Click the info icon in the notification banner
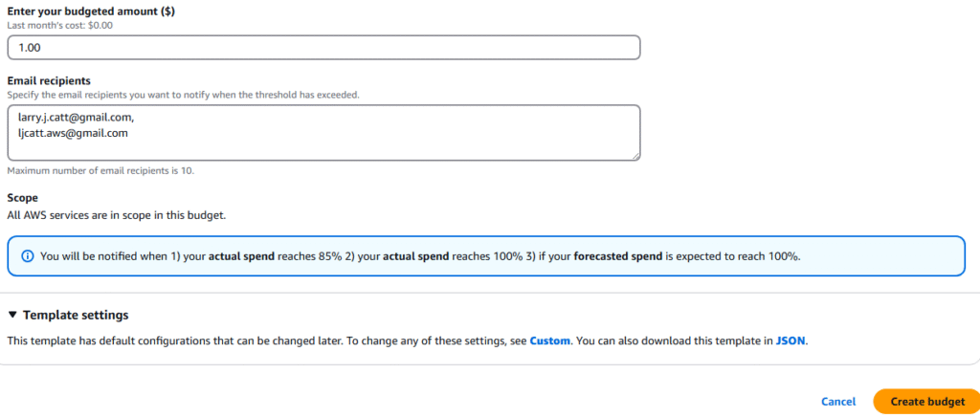 [x=27, y=256]
